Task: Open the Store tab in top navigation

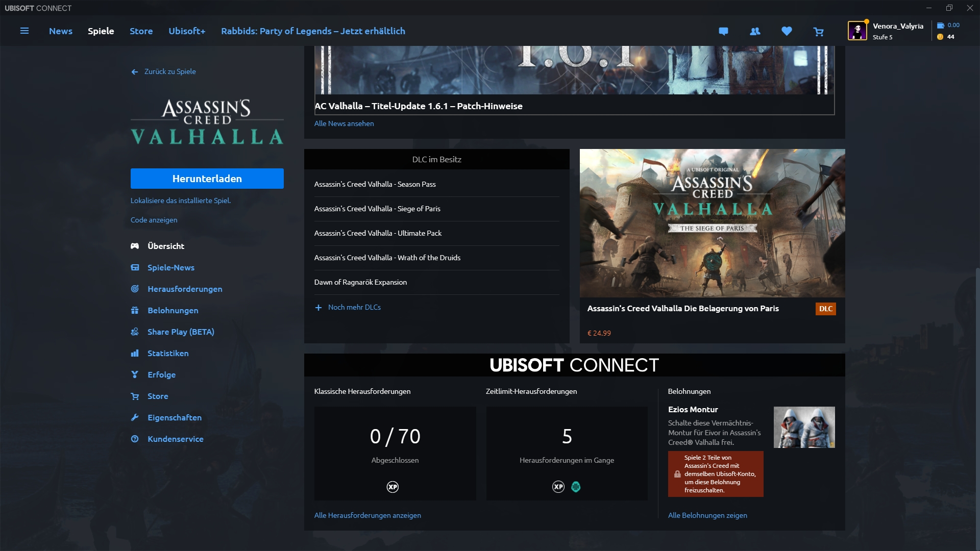Action: (x=141, y=31)
